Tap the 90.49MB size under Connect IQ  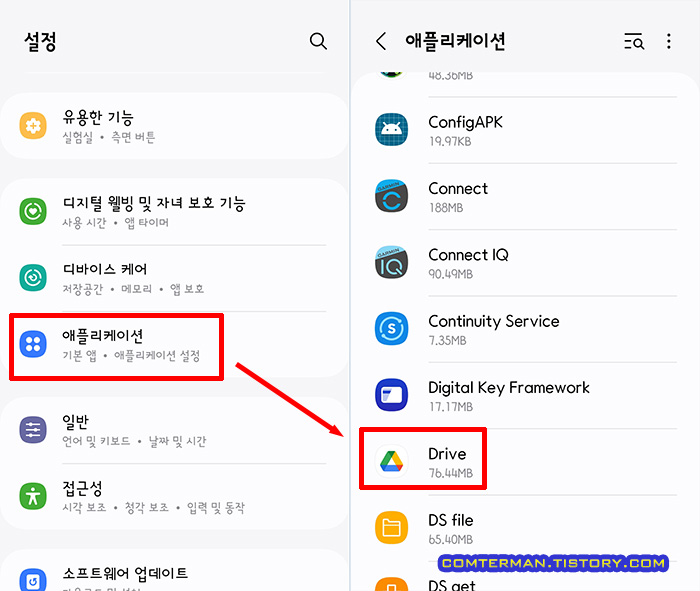coord(450,274)
